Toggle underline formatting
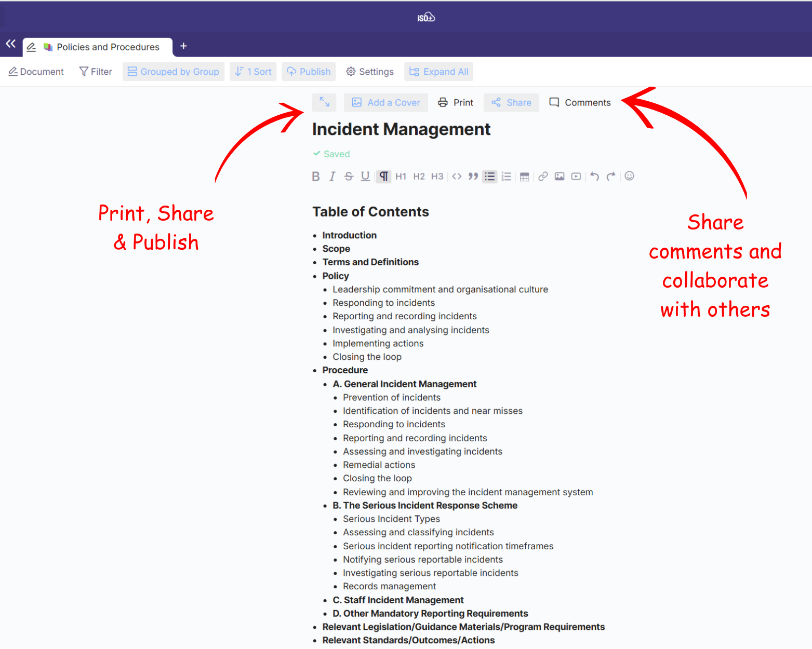This screenshot has height=649, width=812. (365, 177)
